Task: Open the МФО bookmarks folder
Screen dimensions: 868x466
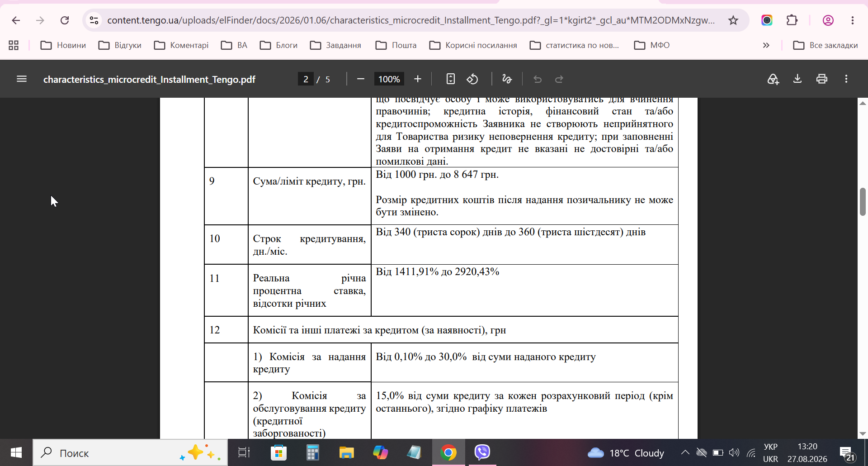Action: [652, 45]
